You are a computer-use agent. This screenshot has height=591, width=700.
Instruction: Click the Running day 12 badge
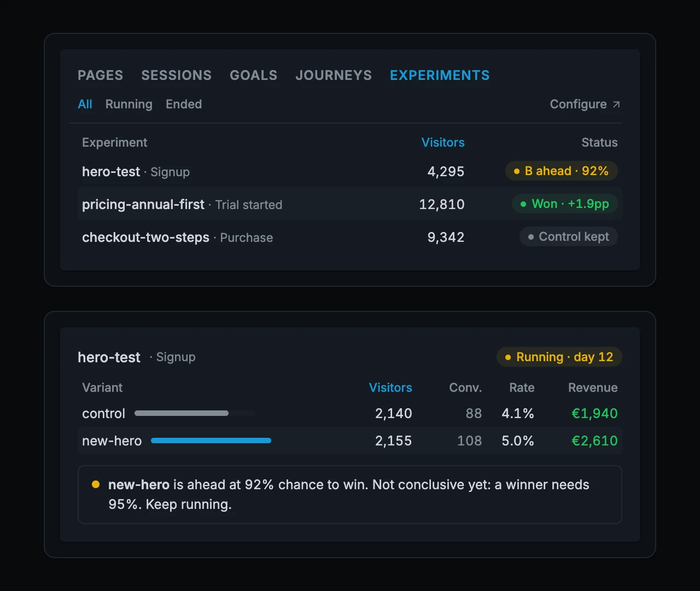[559, 357]
